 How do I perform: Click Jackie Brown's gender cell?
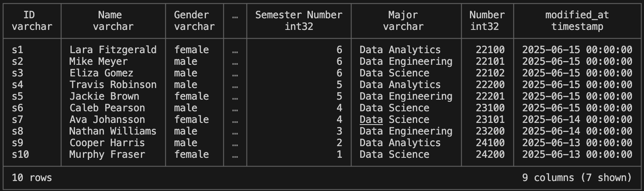coord(191,96)
